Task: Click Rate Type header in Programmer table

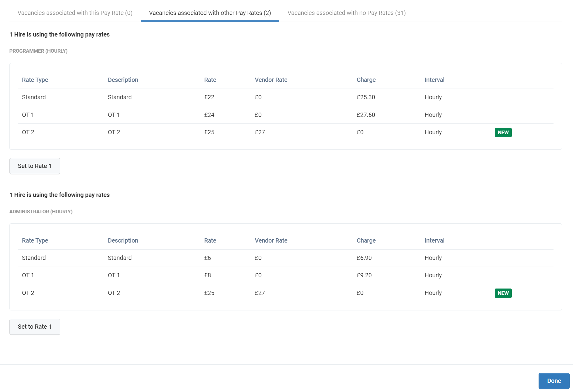Action: [35, 80]
